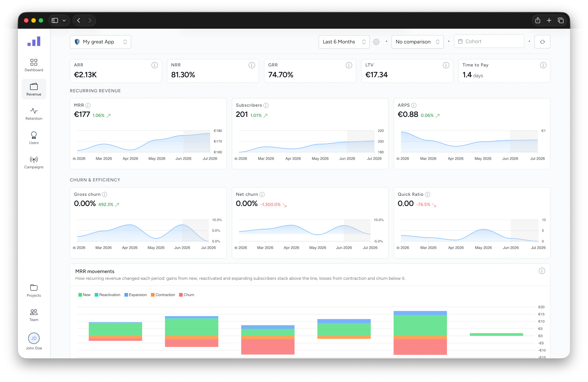Viewport: 588px width, 382px height.
Task: Open the Users section
Action: 34,138
